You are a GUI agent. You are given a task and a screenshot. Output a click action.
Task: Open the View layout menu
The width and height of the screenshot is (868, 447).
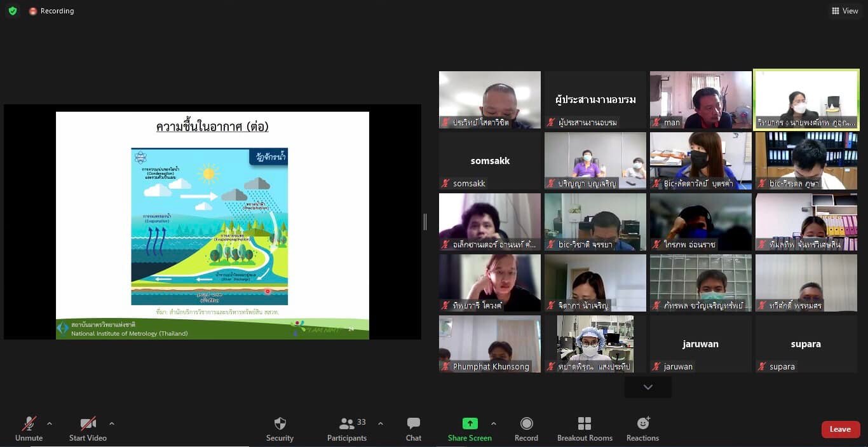(x=844, y=11)
